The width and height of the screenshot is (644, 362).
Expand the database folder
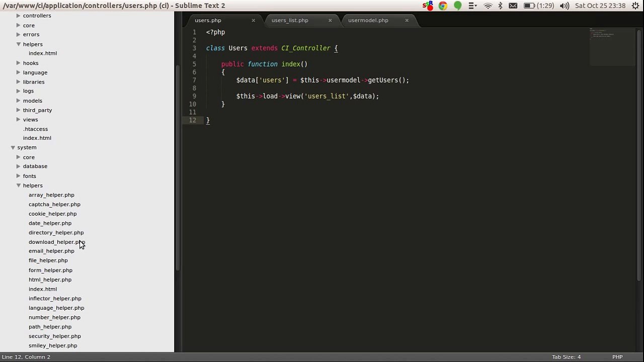pos(18,166)
